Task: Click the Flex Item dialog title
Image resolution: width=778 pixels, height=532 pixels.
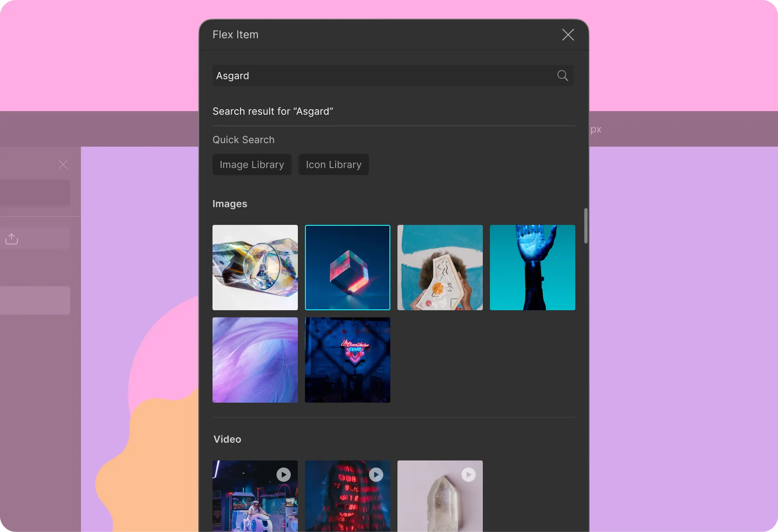Action: [236, 35]
